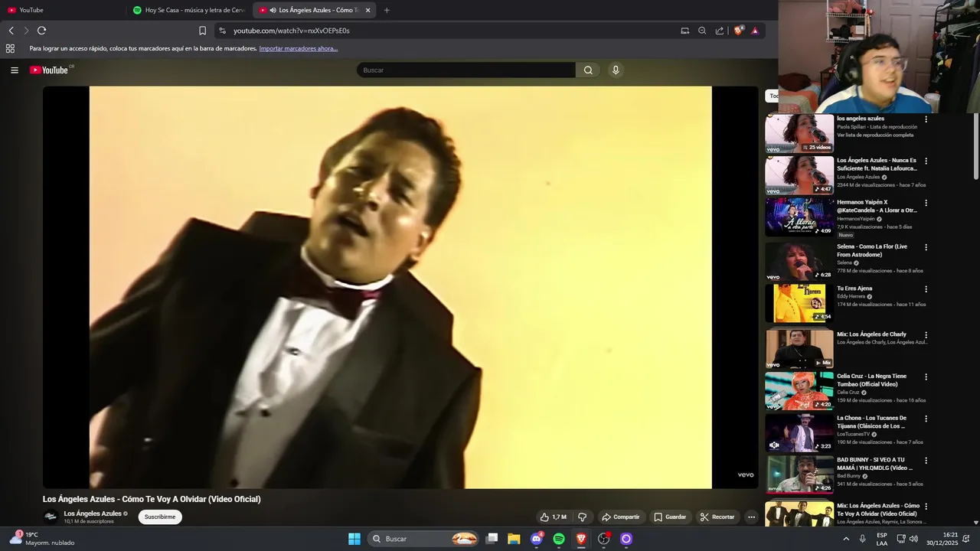Click the Brave Rewards triangle icon
Image resolution: width=980 pixels, height=551 pixels.
click(x=755, y=31)
